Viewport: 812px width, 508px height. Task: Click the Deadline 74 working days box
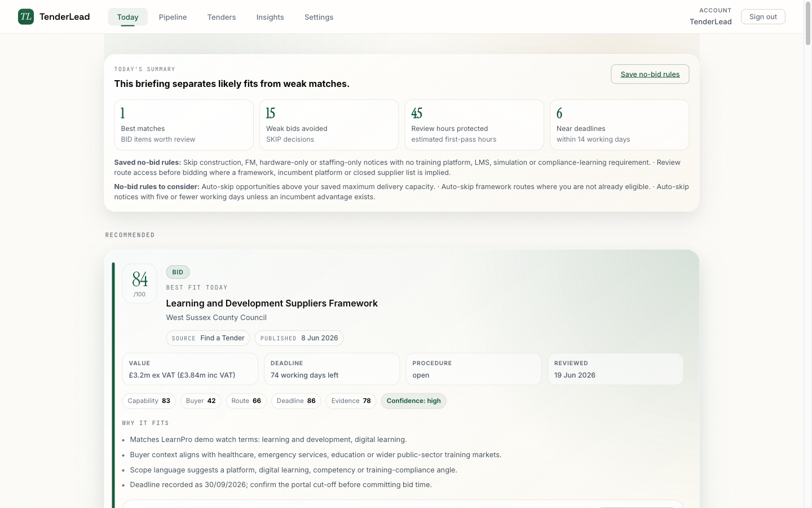[332, 369]
